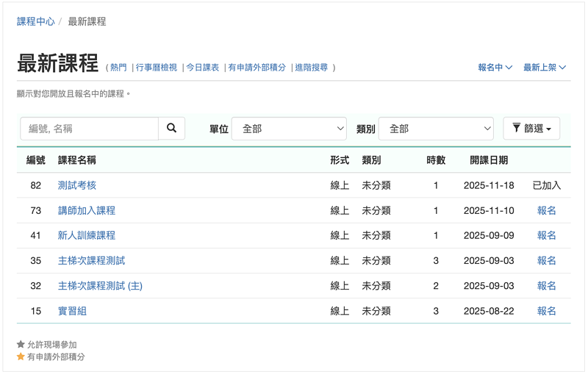Switch to the 熱門 view

coord(118,68)
